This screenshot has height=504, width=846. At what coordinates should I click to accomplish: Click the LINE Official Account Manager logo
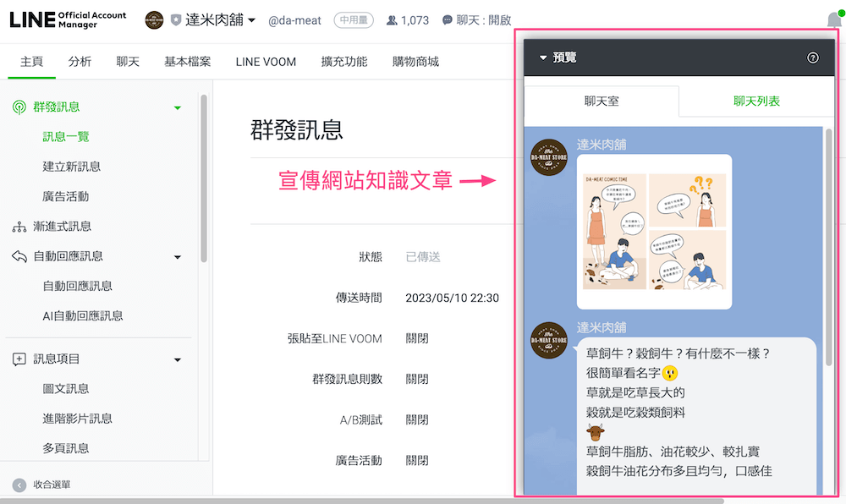click(x=68, y=19)
